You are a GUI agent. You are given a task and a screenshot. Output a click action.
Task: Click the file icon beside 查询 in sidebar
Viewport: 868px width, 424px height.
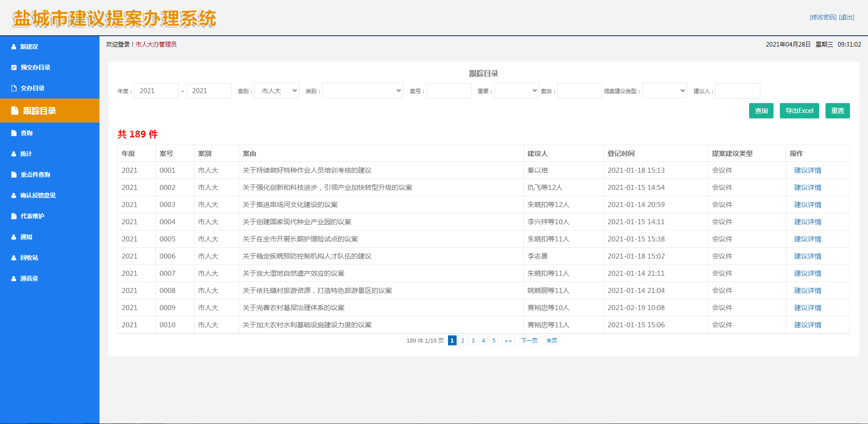[14, 133]
